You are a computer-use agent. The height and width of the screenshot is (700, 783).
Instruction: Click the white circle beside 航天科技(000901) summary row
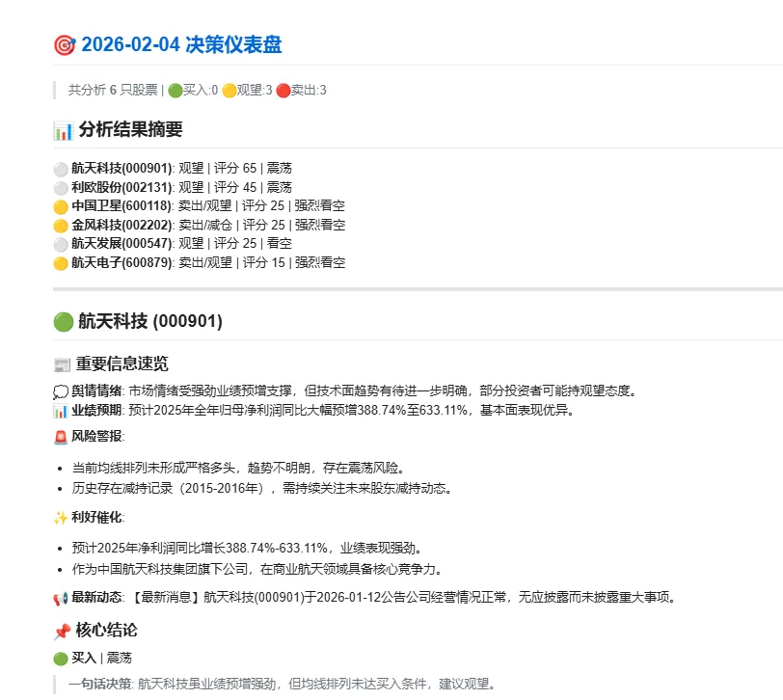61,169
